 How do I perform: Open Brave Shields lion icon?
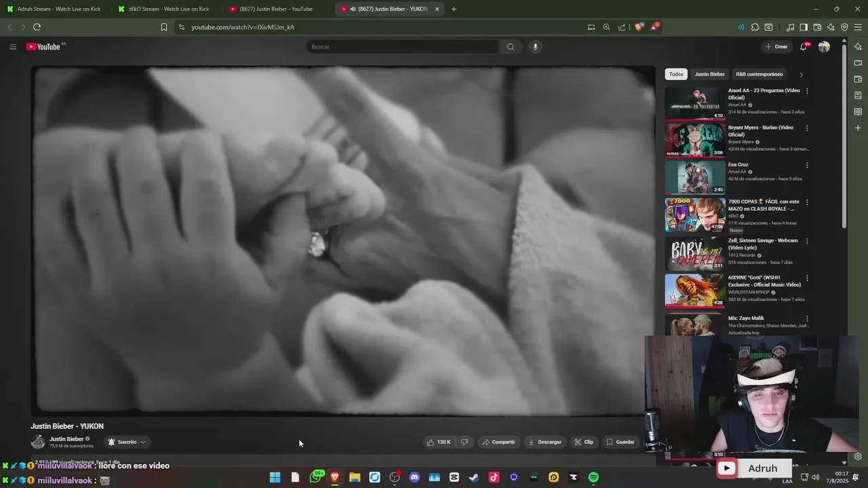coord(638,27)
